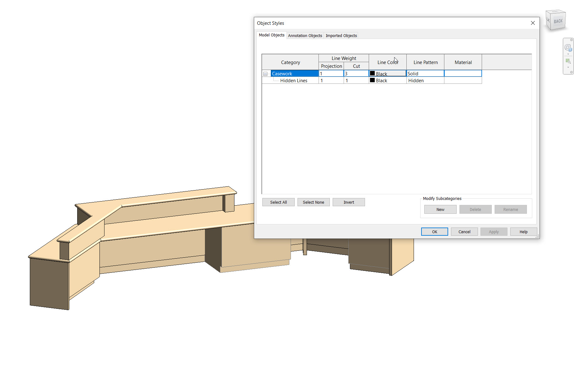Open the Model Objects tab
This screenshot has width=574, height=392.
pyautogui.click(x=271, y=35)
